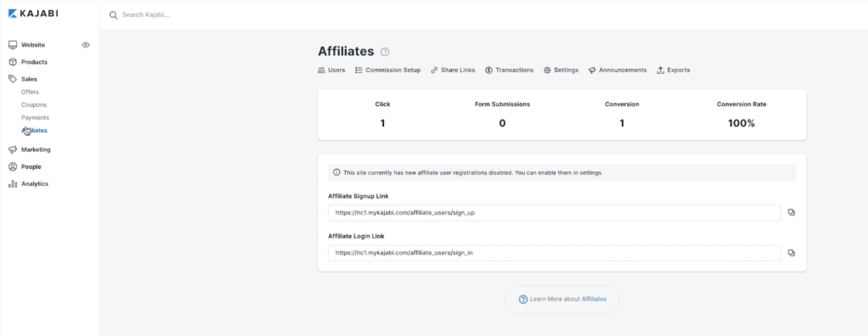Expand the Analytics sidebar section
The width and height of the screenshot is (868, 336).
tap(35, 184)
